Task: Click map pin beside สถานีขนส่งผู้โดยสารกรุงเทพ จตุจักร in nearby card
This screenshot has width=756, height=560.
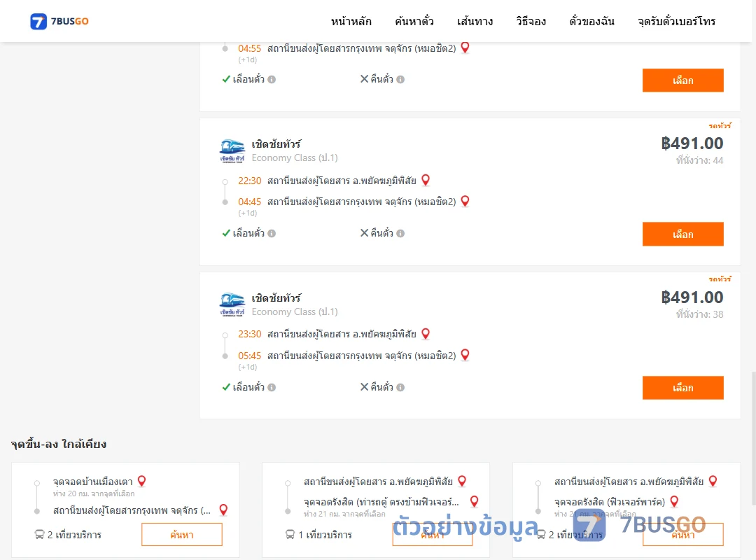Action: [x=223, y=510]
